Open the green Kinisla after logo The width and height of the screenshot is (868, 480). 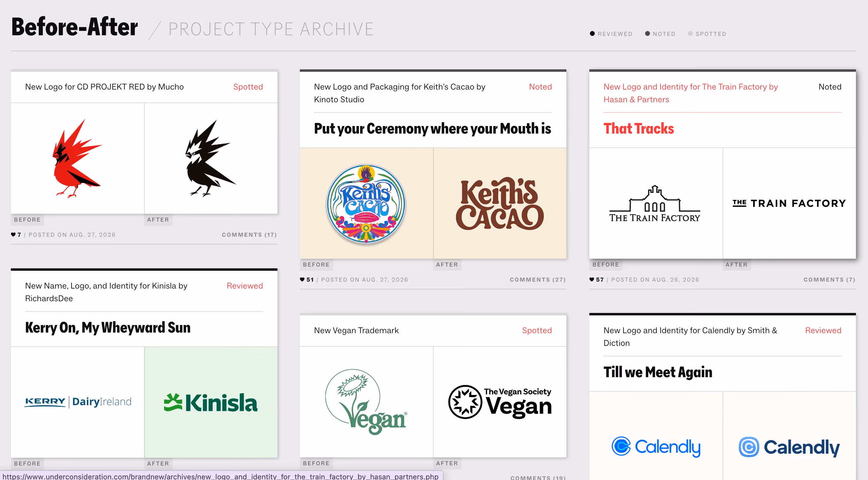click(x=211, y=402)
